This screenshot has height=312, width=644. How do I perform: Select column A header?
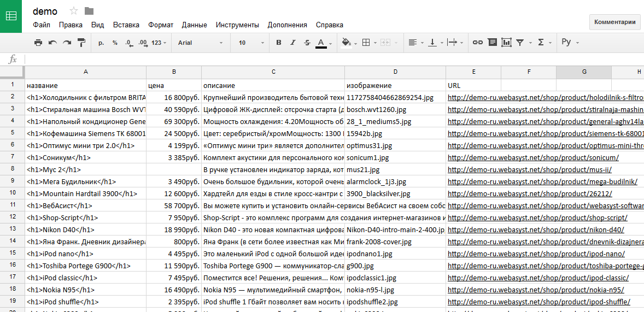tap(86, 72)
